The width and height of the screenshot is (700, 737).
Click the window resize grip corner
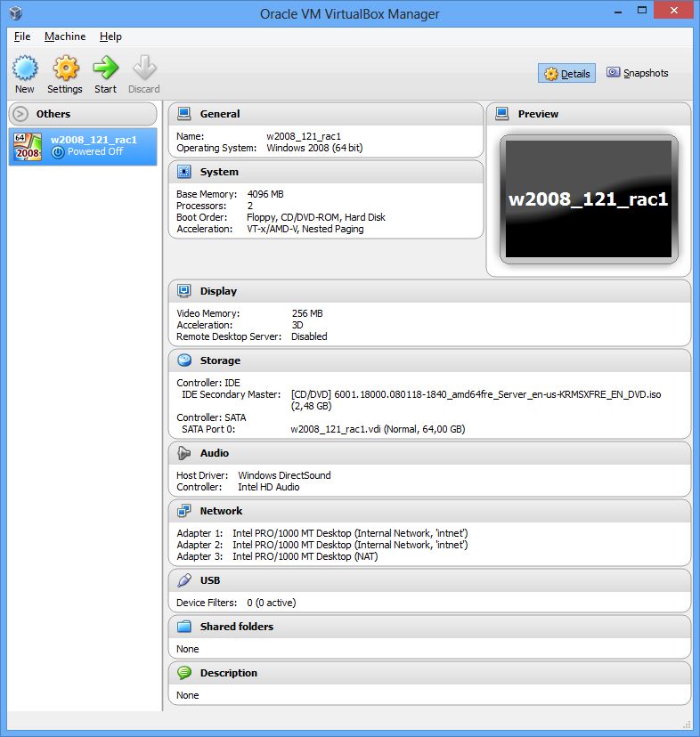tap(687, 724)
